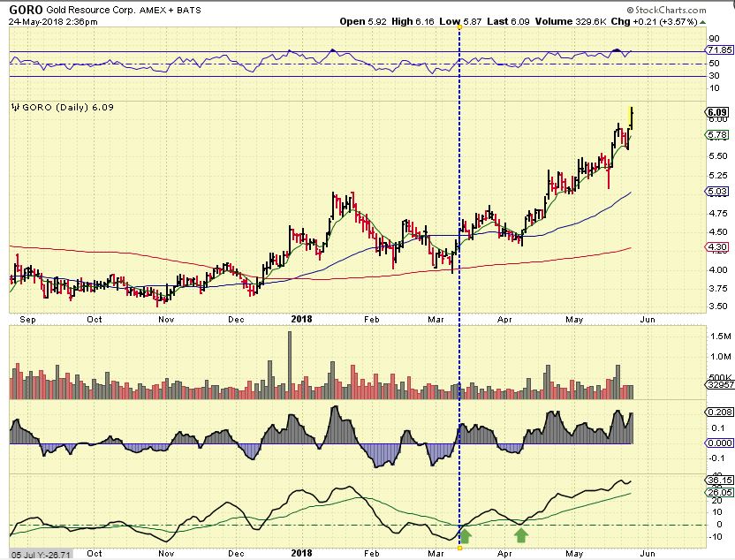Click the Jun label below the price panel
This screenshot has width=735, height=560.
pos(648,320)
